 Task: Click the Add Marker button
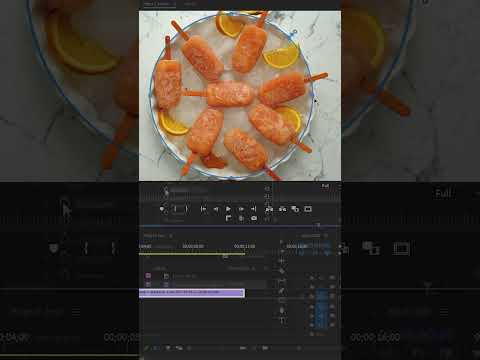pos(162,209)
